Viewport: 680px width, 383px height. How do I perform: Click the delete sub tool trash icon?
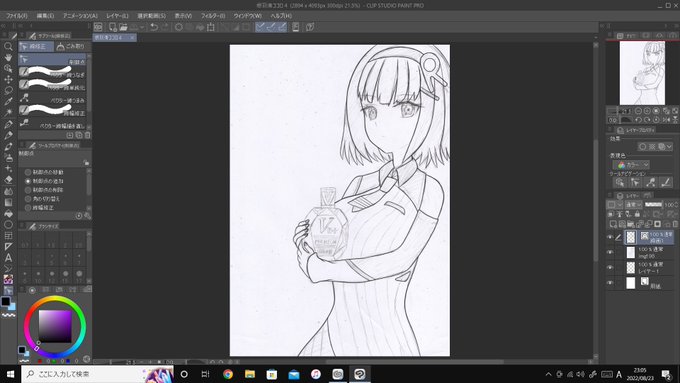click(87, 135)
